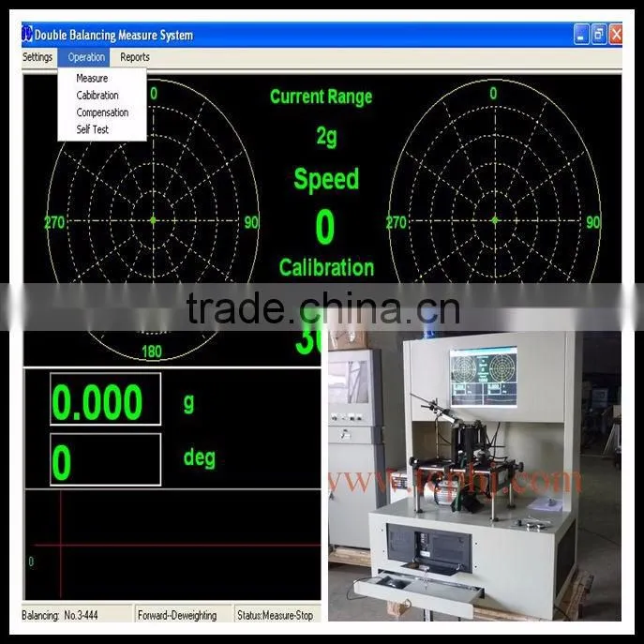Image resolution: width=644 pixels, height=644 pixels.
Task: Minimize the Double Balancing Measure window
Action: [x=581, y=35]
